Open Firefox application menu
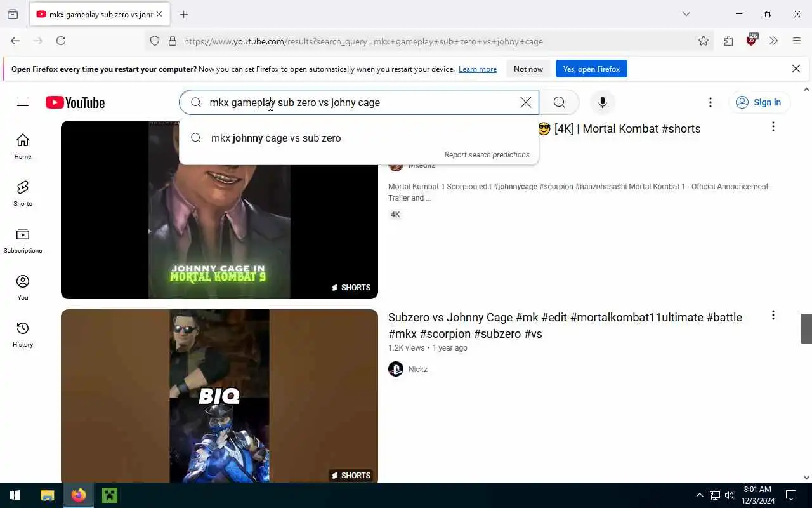 pyautogui.click(x=797, y=41)
